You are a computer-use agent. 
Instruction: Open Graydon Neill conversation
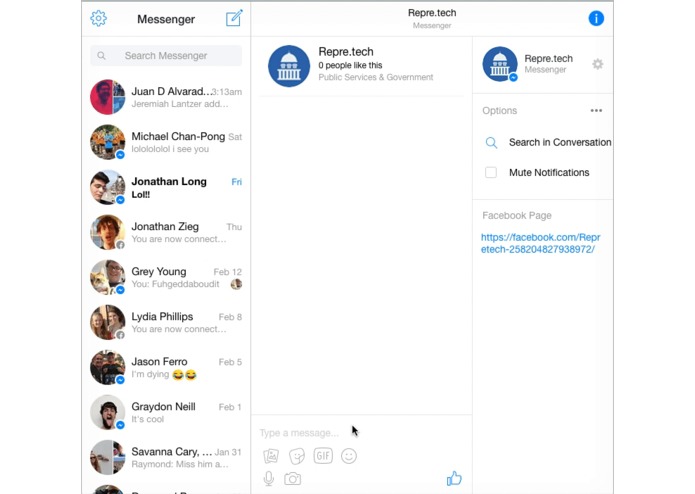tap(166, 412)
